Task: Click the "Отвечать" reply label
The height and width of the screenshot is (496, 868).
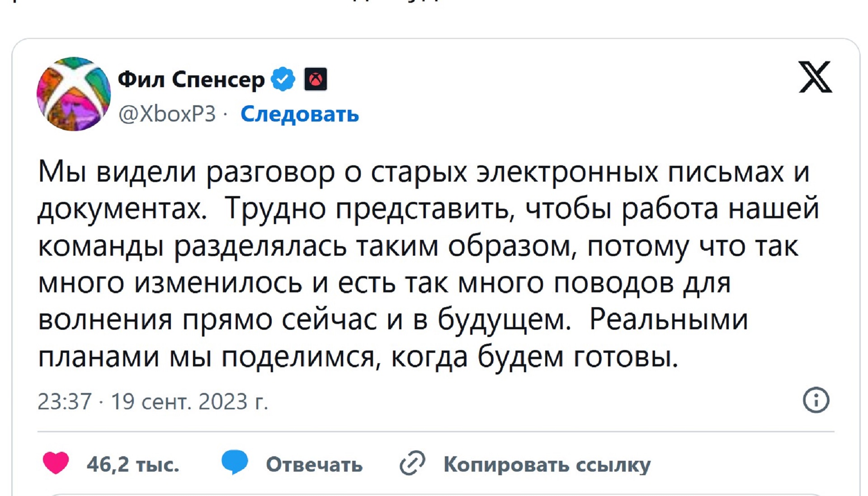Action: (x=314, y=464)
